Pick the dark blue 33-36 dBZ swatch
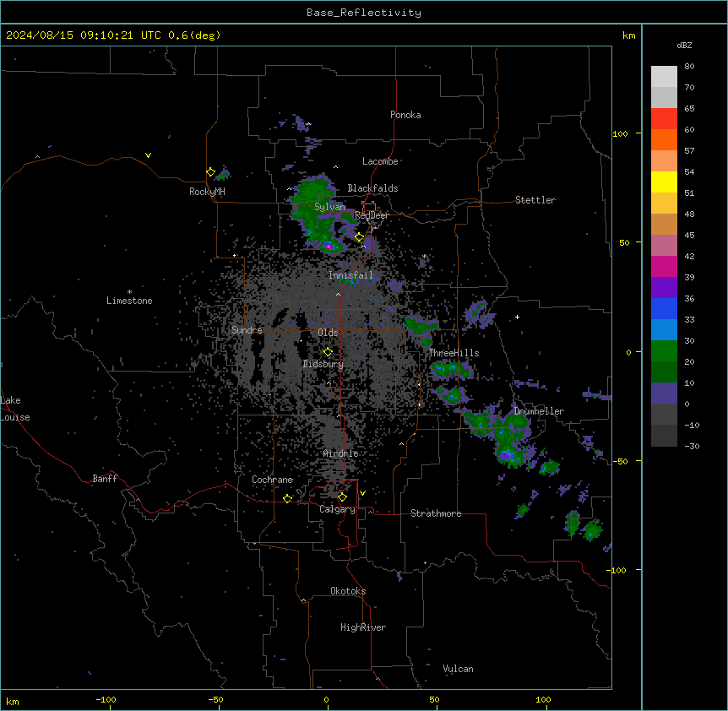Image resolution: width=728 pixels, height=711 pixels. 664,308
